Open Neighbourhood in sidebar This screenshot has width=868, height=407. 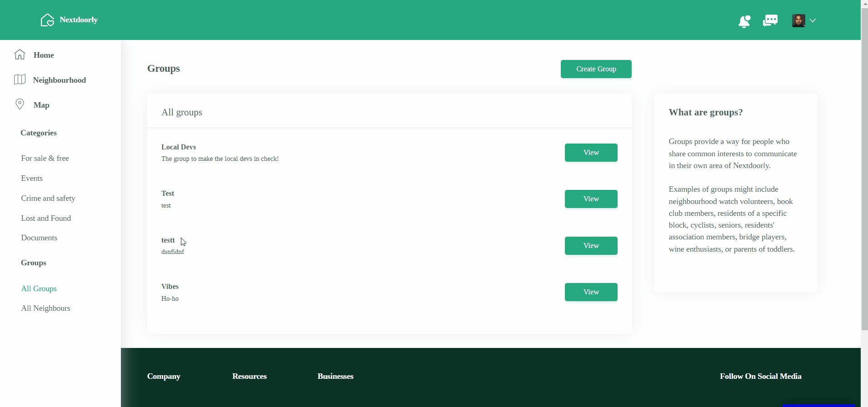pos(60,80)
